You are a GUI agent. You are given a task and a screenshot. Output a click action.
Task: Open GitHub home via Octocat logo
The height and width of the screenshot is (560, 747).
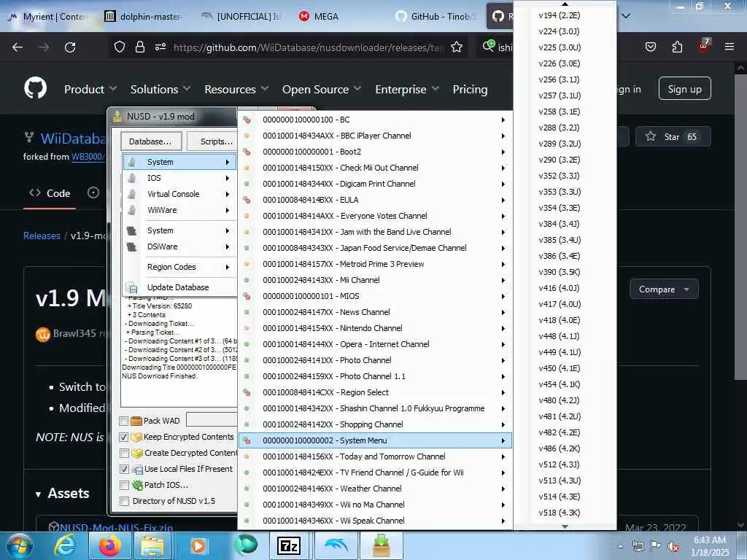(35, 88)
